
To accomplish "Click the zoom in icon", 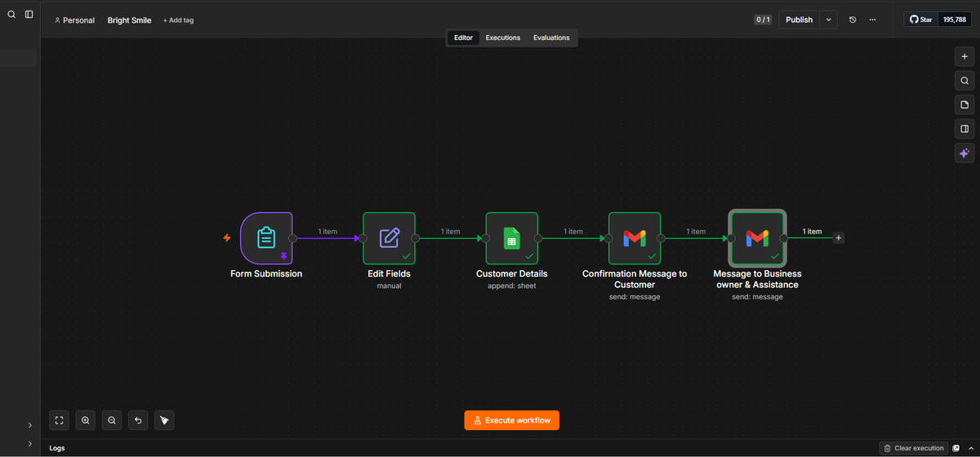I will (x=86, y=420).
